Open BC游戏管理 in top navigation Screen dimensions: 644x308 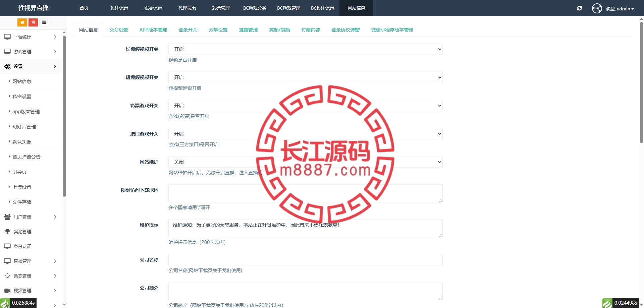[x=288, y=8]
